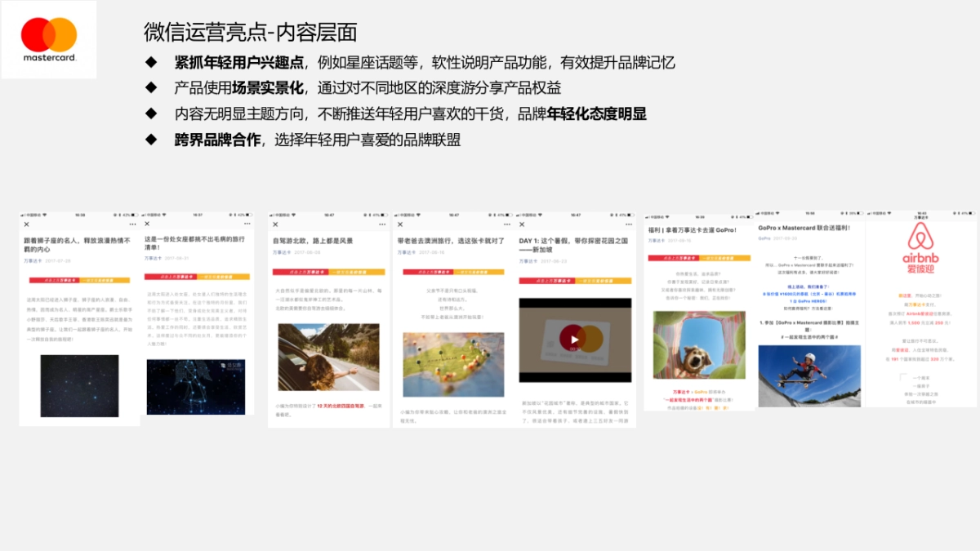980x551 pixels.
Task: Close the Singapore article using its X icon
Action: click(x=520, y=224)
